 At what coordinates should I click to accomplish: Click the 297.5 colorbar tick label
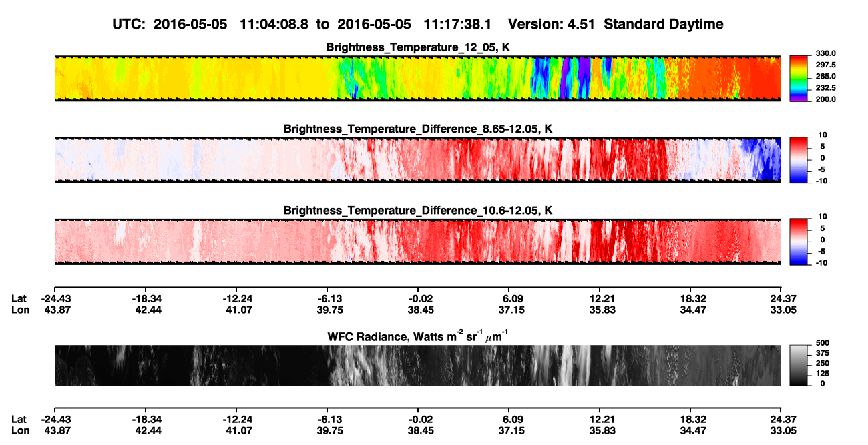825,65
